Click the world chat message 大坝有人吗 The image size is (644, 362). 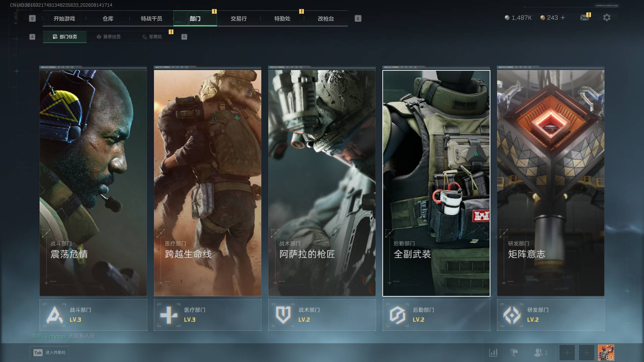[x=82, y=336]
